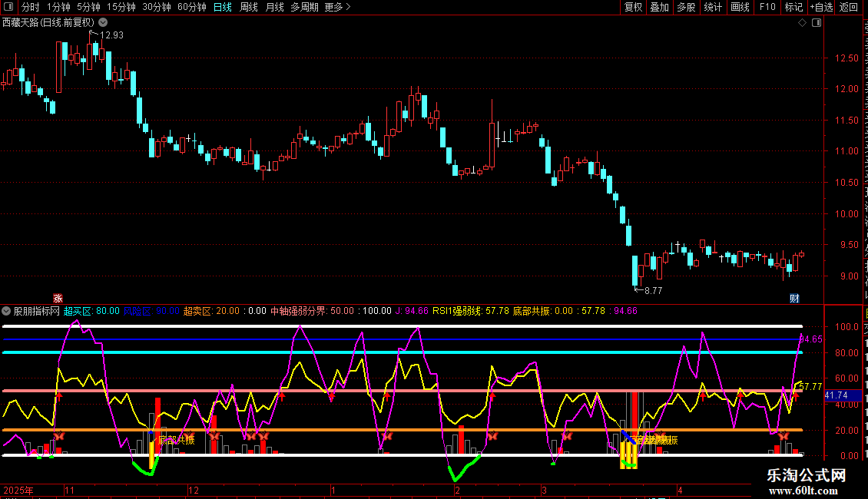Select the 60分钟 period tab
The width and height of the screenshot is (868, 499).
click(x=191, y=7)
